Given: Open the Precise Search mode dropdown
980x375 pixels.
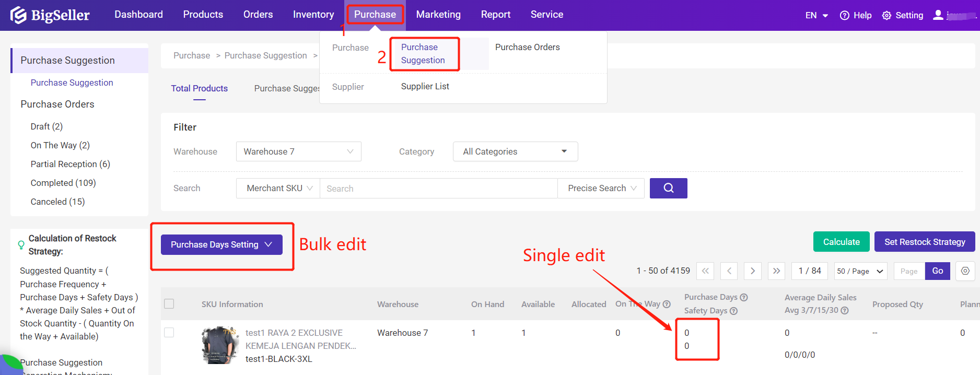Looking at the screenshot, I should coord(601,188).
